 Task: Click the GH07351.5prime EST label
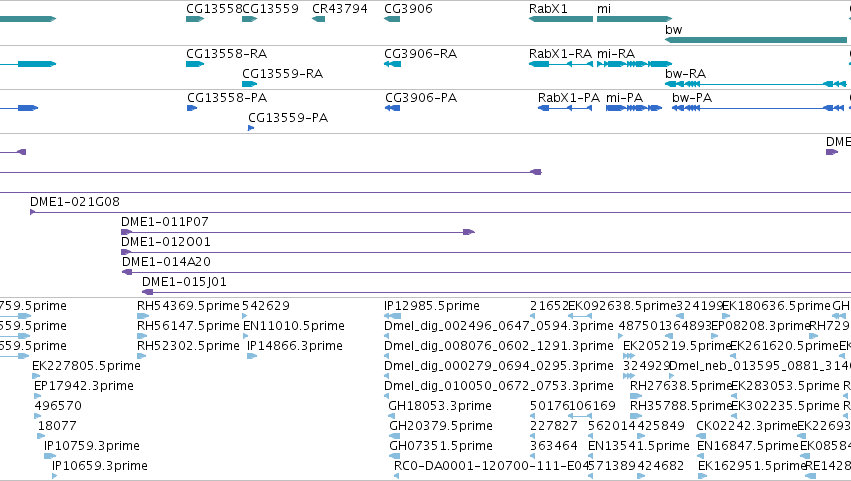tap(441, 447)
